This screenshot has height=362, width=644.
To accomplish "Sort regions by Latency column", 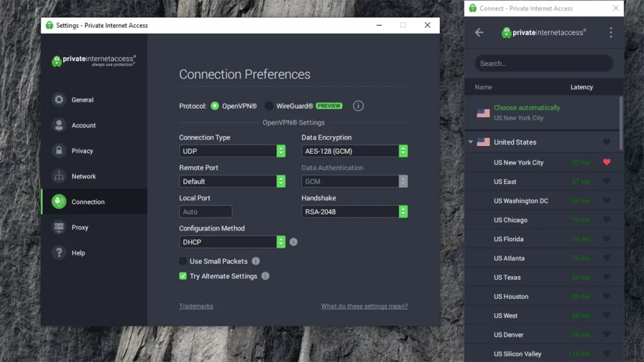I will [x=582, y=87].
